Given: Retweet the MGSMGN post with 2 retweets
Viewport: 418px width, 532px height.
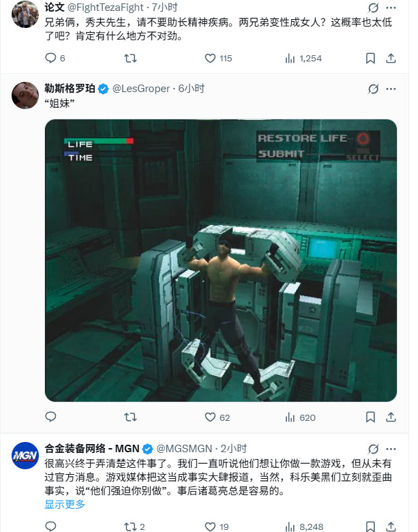Looking at the screenshot, I should pyautogui.click(x=134, y=527).
